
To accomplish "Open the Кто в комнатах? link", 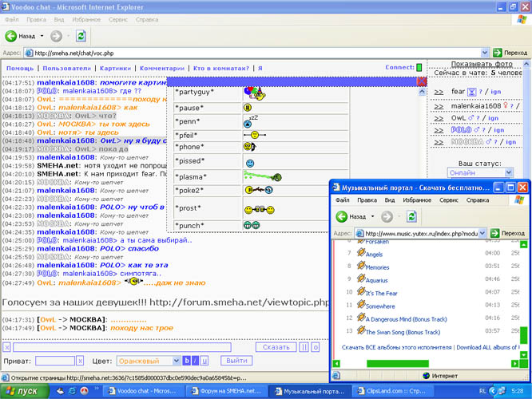I will 221,68.
